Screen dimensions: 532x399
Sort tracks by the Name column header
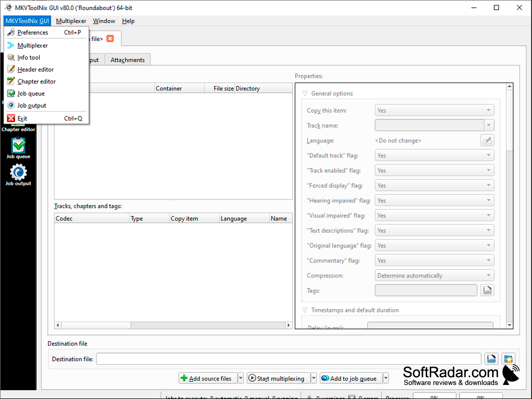[x=281, y=218]
